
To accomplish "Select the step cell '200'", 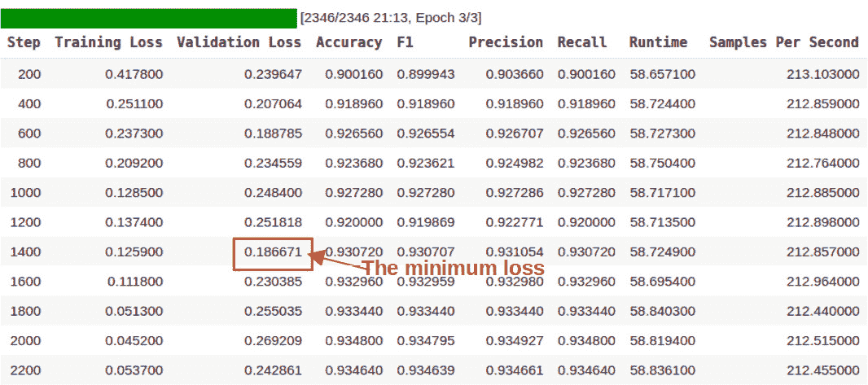I will click(29, 75).
